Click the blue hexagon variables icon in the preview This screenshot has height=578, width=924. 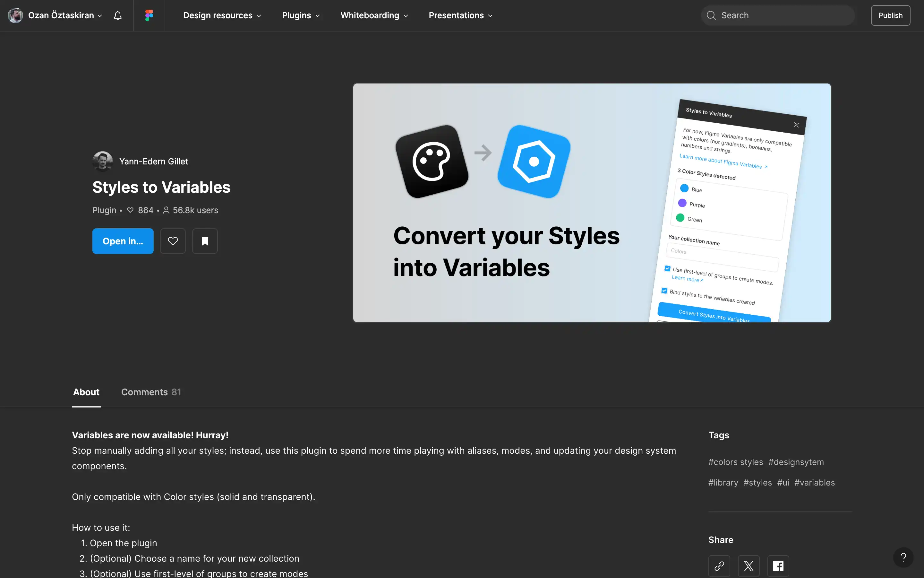(534, 161)
